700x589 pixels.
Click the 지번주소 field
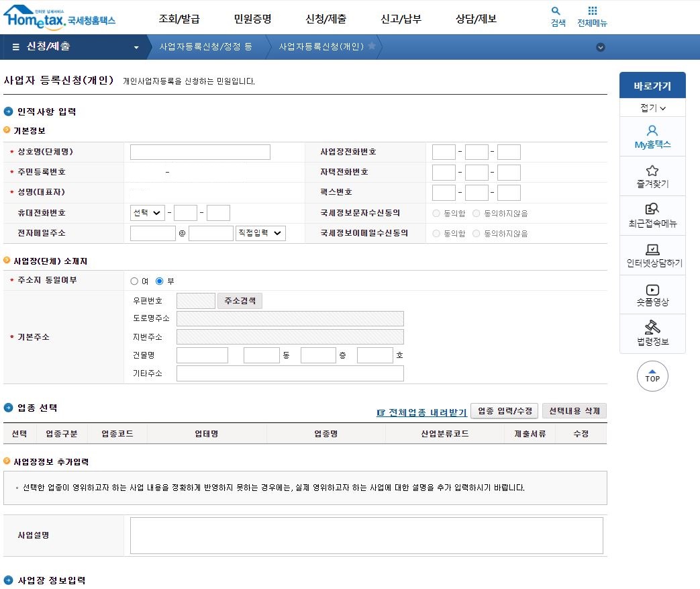coord(290,337)
